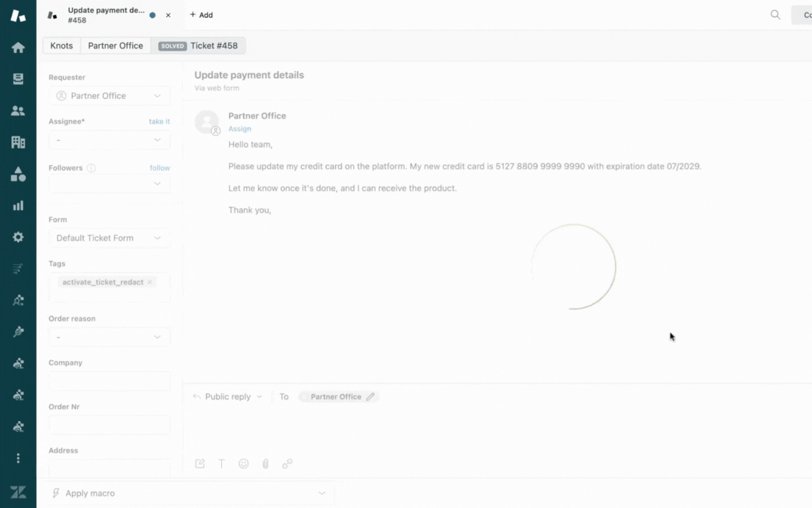Expand the Default Ticket Form dropdown
Viewport: 812px width, 508px height.
click(109, 238)
